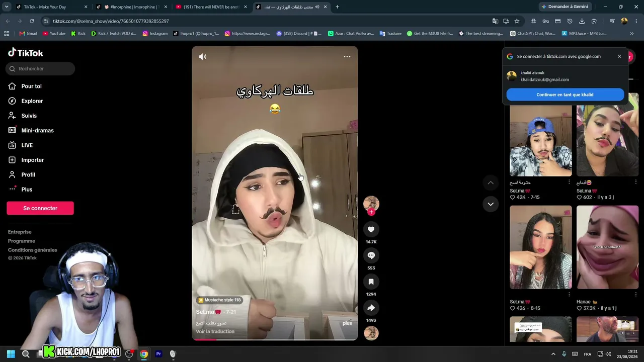Image resolution: width=644 pixels, height=362 pixels.
Task: Open the Instagram bookmark
Action: 155,34
